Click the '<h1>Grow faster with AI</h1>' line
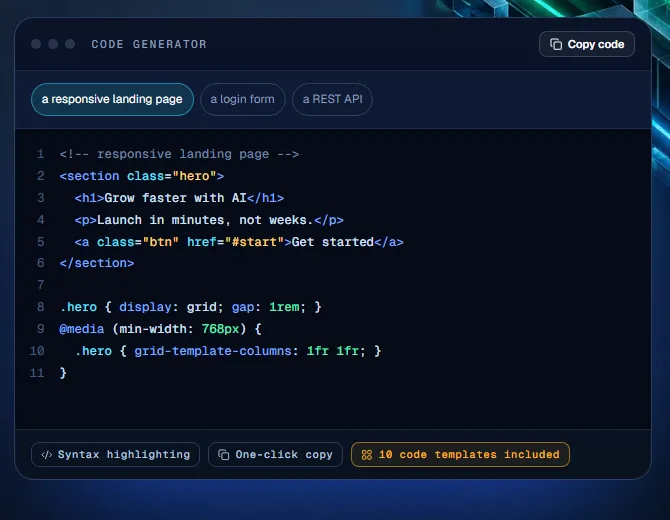Screen dimensions: 670x520 (179, 198)
